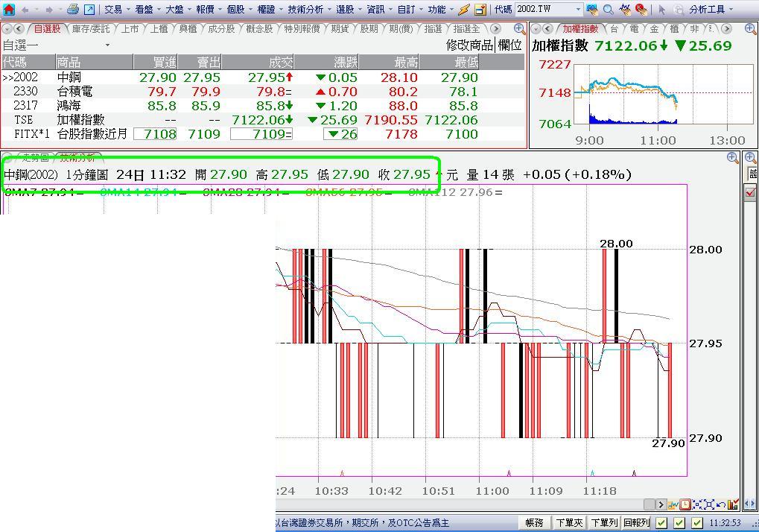Click the scroll-right arrow below the chart
Image resolution: width=759 pixels, height=532 pixels.
coord(661,505)
